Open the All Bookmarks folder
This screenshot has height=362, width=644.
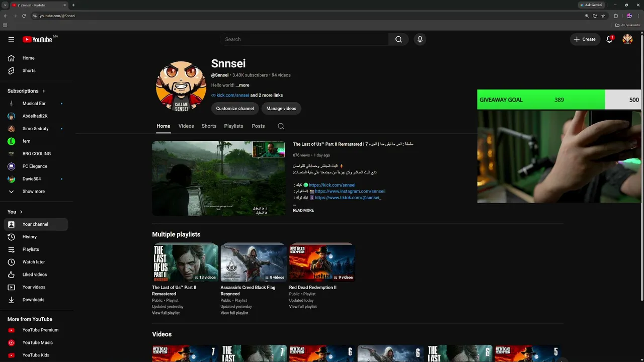[628, 25]
